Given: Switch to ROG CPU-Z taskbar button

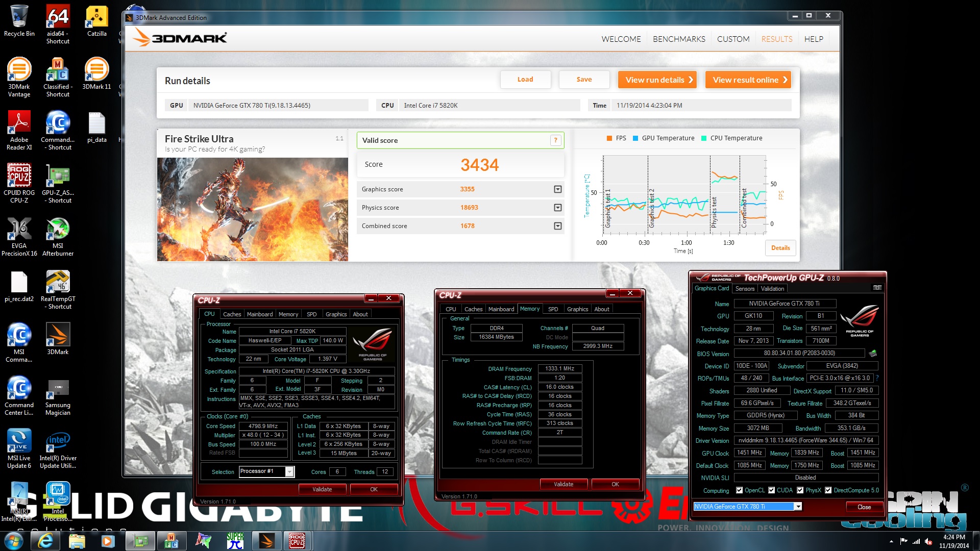Looking at the screenshot, I should pyautogui.click(x=298, y=541).
